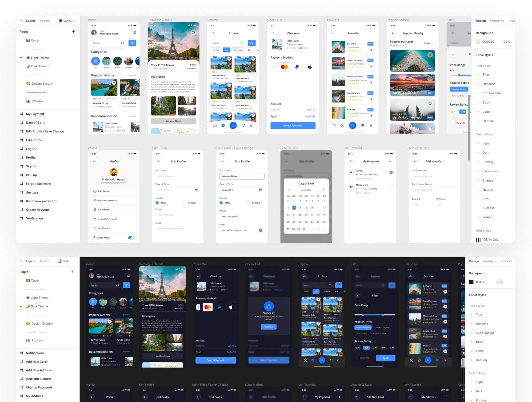The image size is (532, 402).
Task: Open the Assets tab in top left panel
Action: tap(45, 21)
